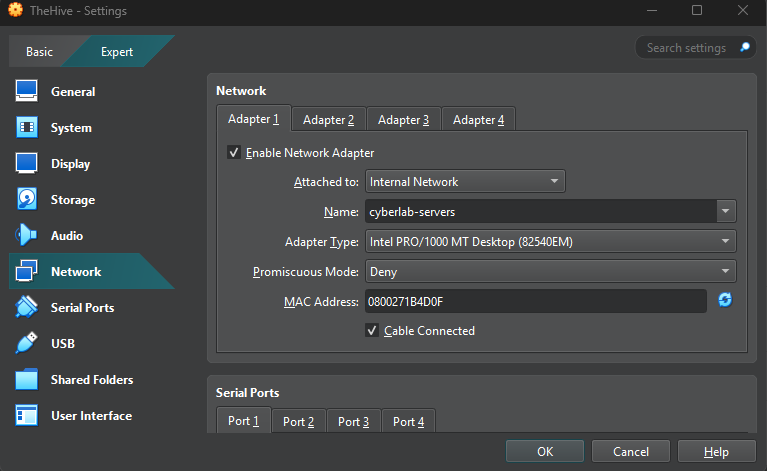This screenshot has width=767, height=471.
Task: Expand the Promiscuous Mode dropdown
Action: point(550,272)
